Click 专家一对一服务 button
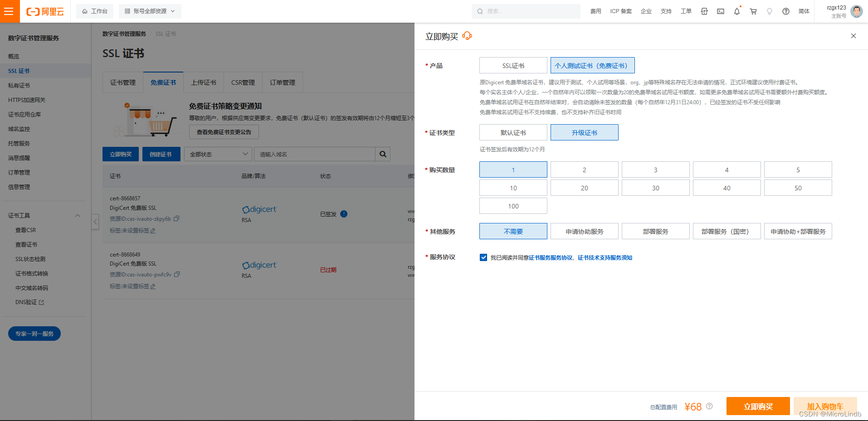868x421 pixels. (34, 334)
